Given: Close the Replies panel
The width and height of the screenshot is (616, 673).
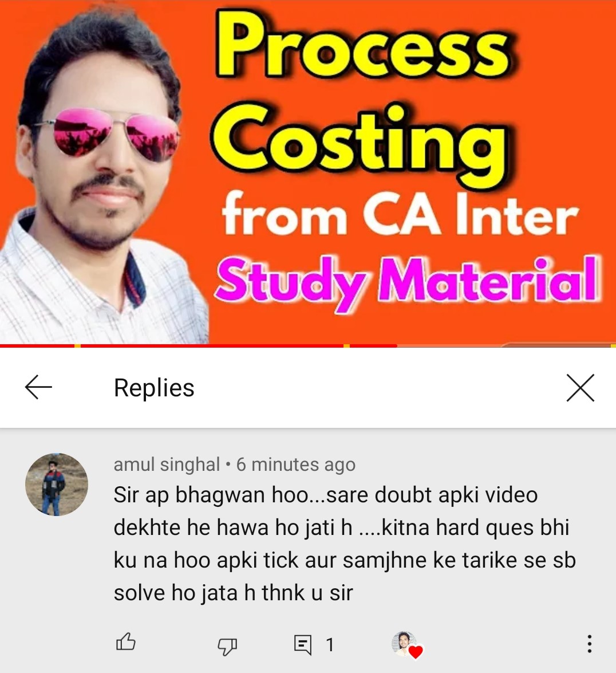Looking at the screenshot, I should point(580,388).
